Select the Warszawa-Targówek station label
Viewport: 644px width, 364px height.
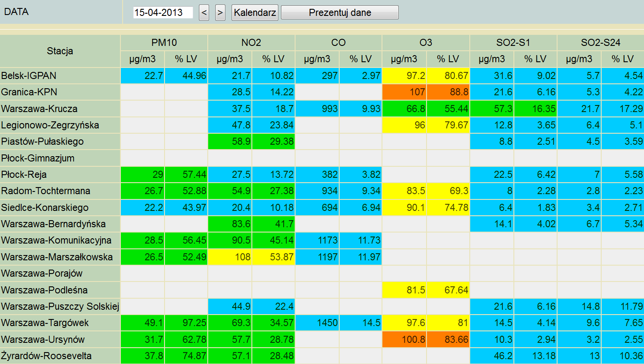pos(60,323)
